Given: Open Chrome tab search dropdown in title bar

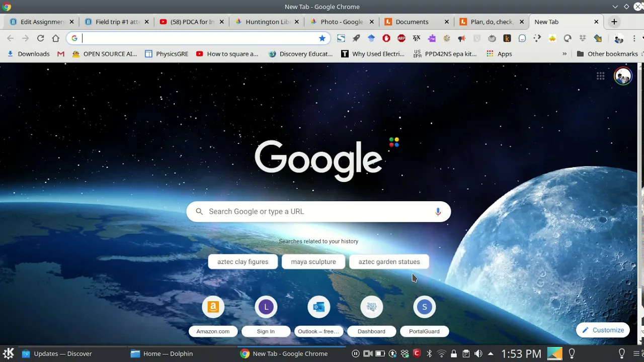Looking at the screenshot, I should [615, 7].
